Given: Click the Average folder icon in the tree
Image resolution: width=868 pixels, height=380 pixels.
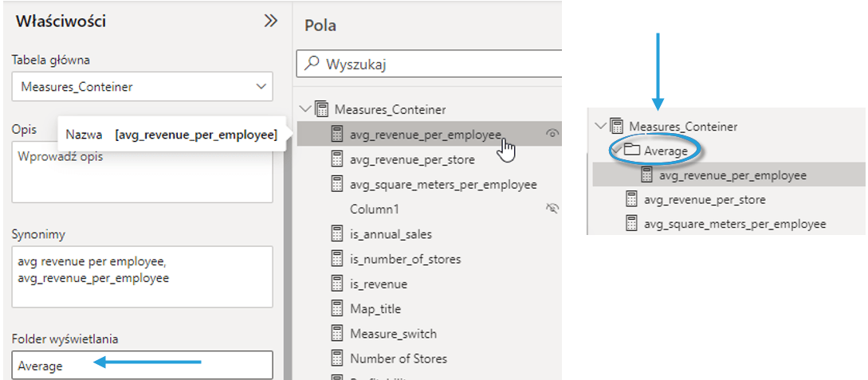Looking at the screenshot, I should click(x=632, y=151).
